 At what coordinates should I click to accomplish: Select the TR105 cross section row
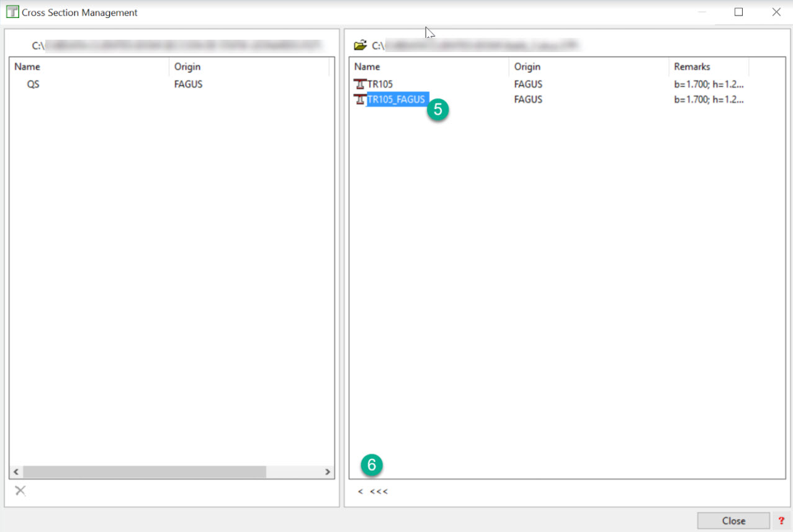tap(380, 84)
